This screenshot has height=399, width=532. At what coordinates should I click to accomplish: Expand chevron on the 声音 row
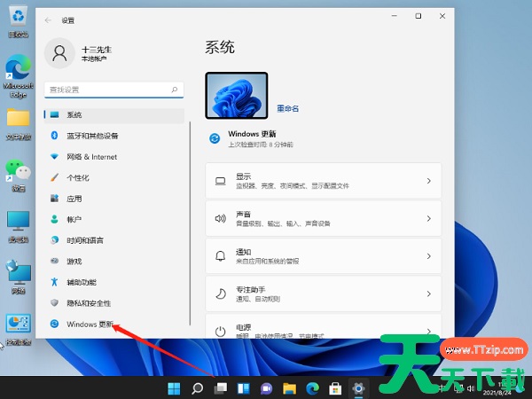point(429,218)
